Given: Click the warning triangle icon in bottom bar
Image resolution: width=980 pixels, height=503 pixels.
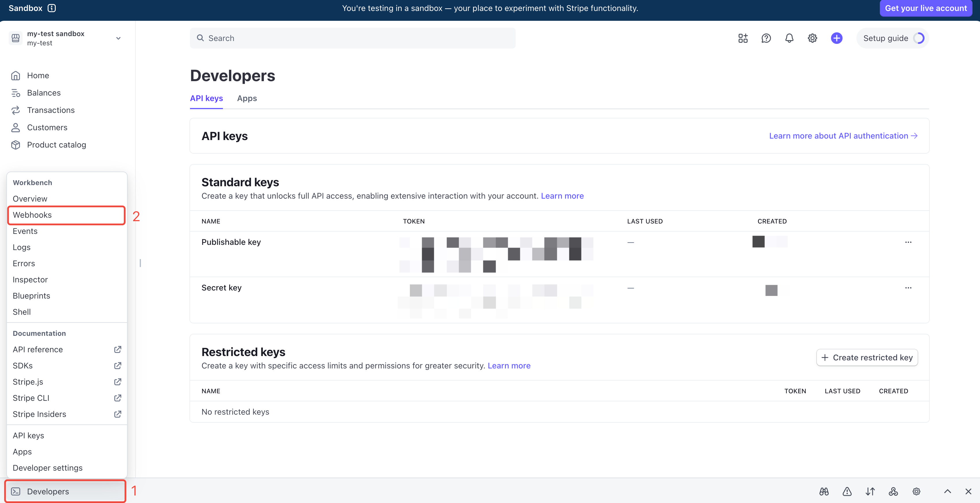Looking at the screenshot, I should click(x=847, y=491).
